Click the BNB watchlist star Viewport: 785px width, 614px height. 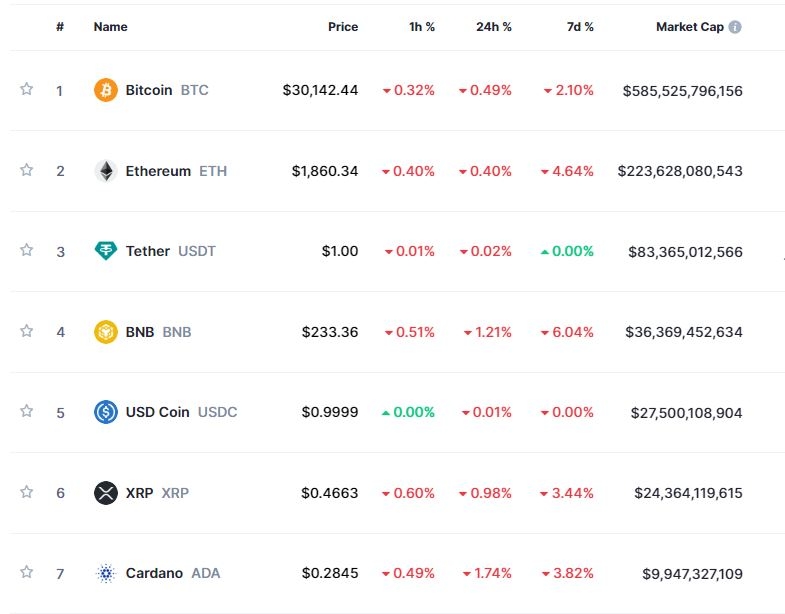point(27,330)
